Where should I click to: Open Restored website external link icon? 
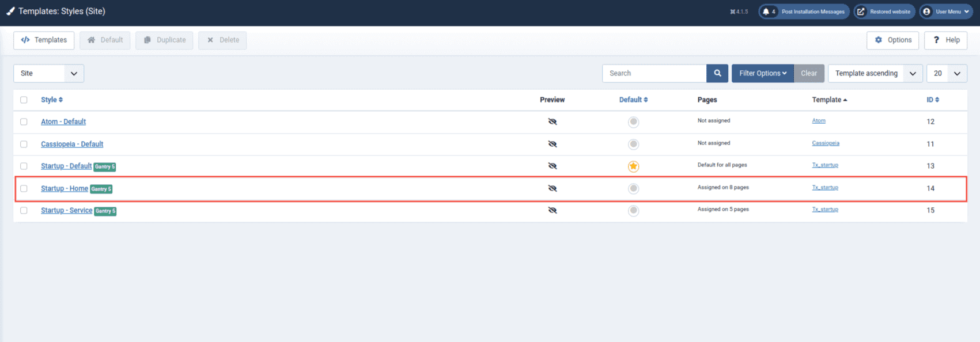tap(861, 12)
